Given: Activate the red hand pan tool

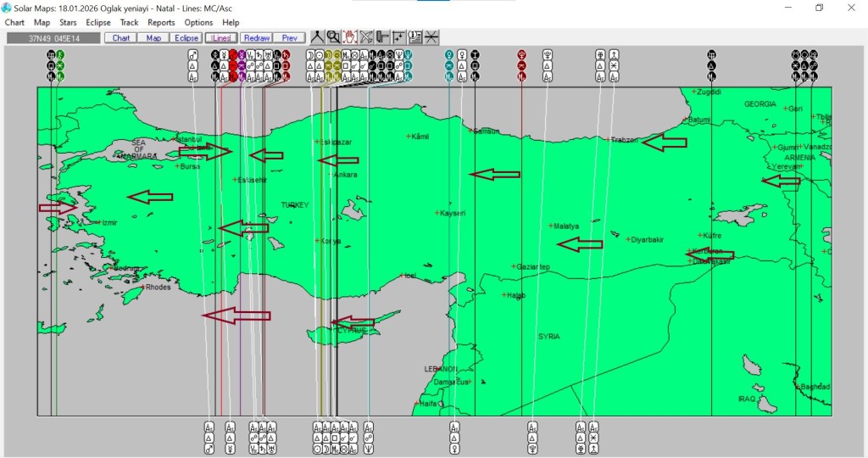Looking at the screenshot, I should point(349,36).
